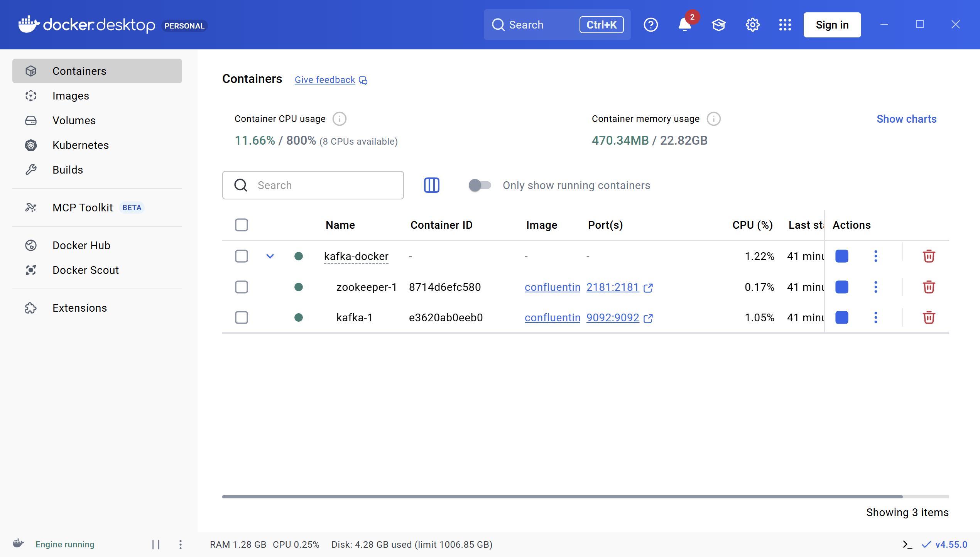Click the manage columns icon
The image size is (980, 557).
[x=431, y=185]
